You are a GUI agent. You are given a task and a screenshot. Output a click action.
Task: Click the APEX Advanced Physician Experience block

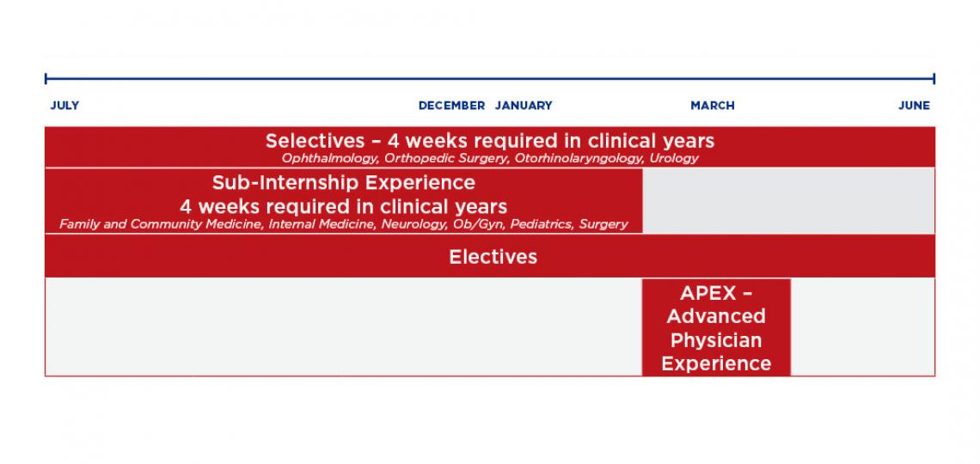pyautogui.click(x=716, y=327)
